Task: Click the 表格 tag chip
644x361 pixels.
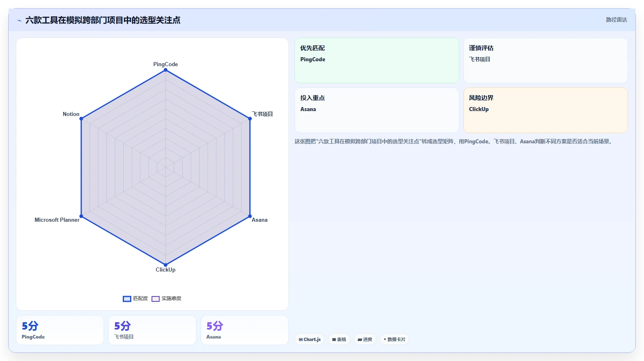Action: point(339,339)
